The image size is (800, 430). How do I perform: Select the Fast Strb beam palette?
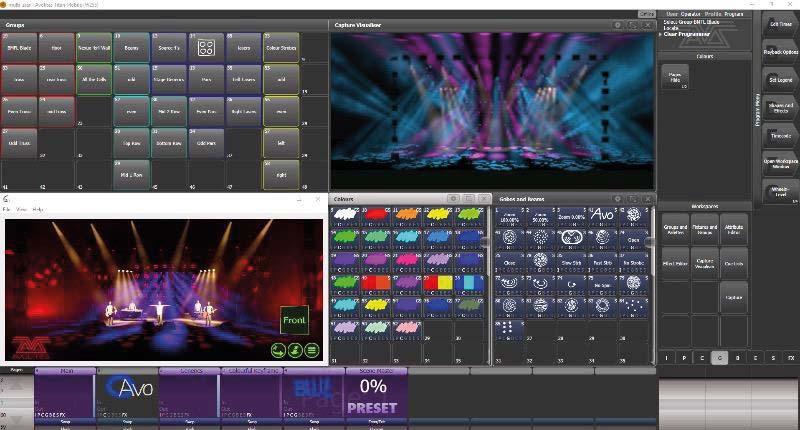click(603, 262)
